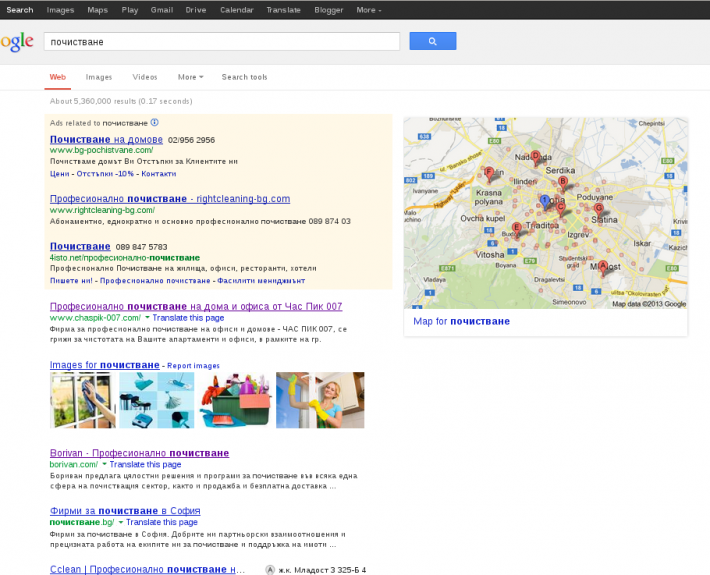Click the Ads info icon

tap(154, 122)
